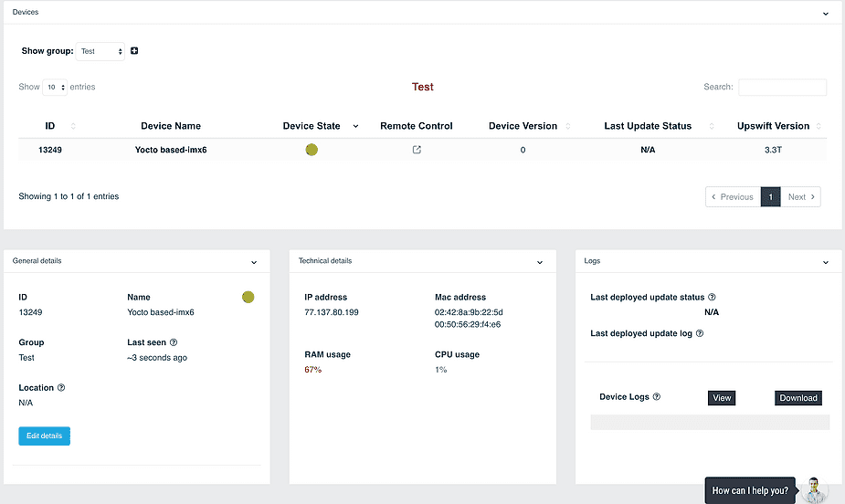Click help icon next to Location
This screenshot has width=845, height=504.
(61, 388)
